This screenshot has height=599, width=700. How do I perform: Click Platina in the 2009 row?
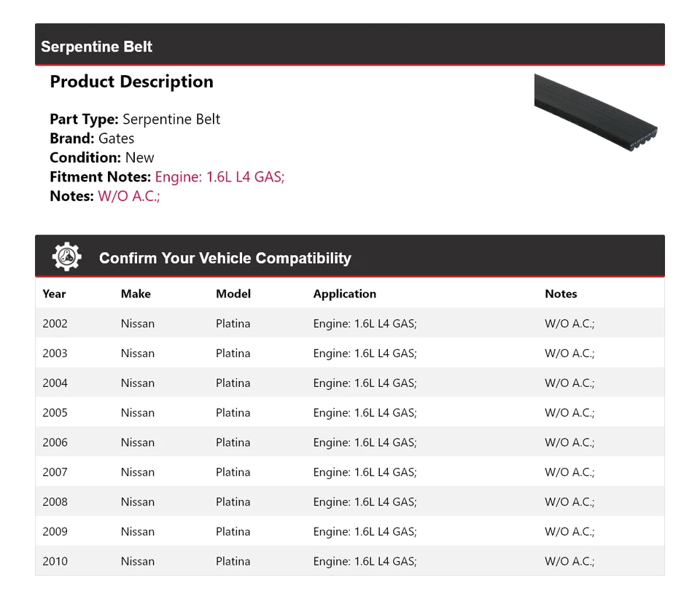tap(233, 532)
